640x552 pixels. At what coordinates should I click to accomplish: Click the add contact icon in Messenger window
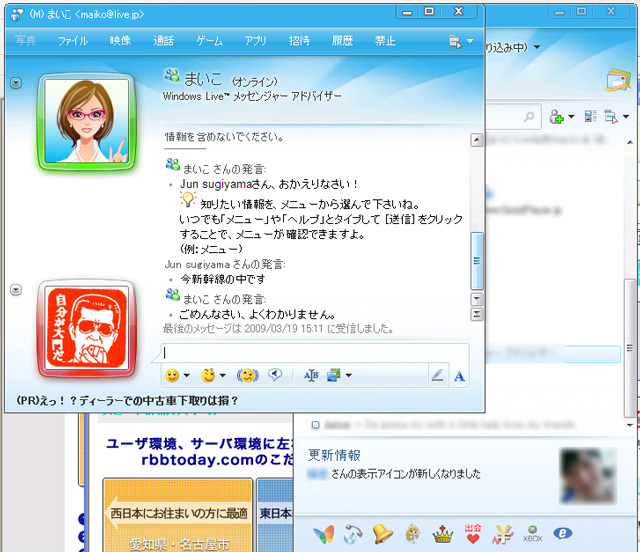(556, 117)
